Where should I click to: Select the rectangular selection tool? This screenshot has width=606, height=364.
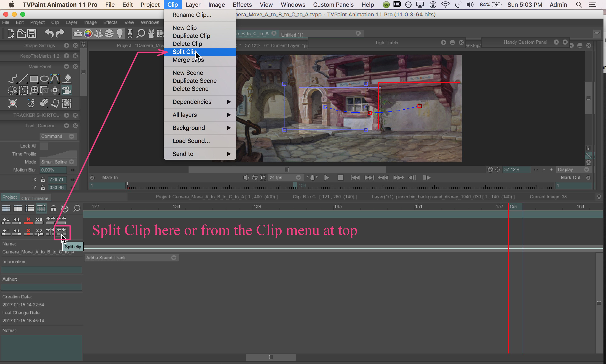23,90
